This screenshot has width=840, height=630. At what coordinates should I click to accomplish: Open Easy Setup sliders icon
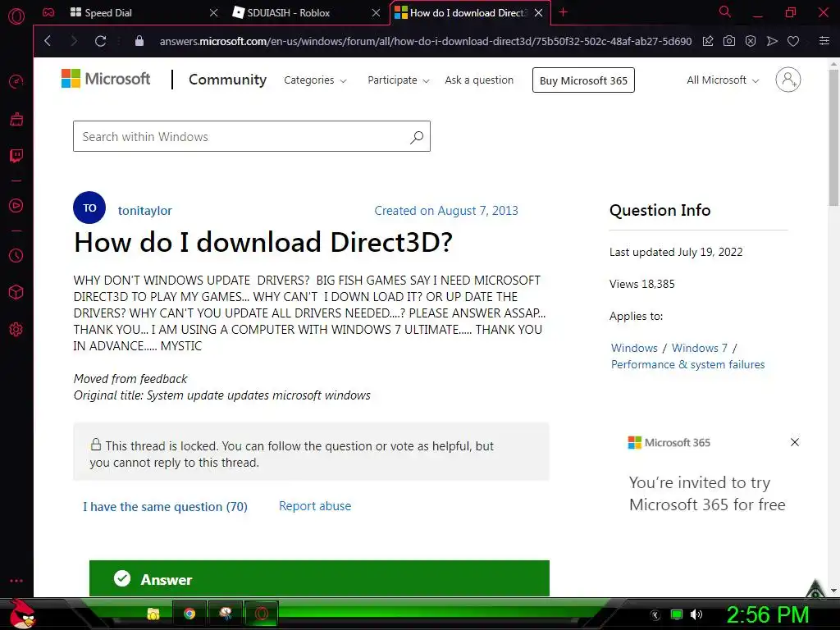(x=824, y=41)
